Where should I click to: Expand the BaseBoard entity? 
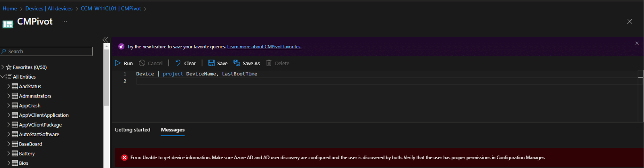(x=9, y=144)
